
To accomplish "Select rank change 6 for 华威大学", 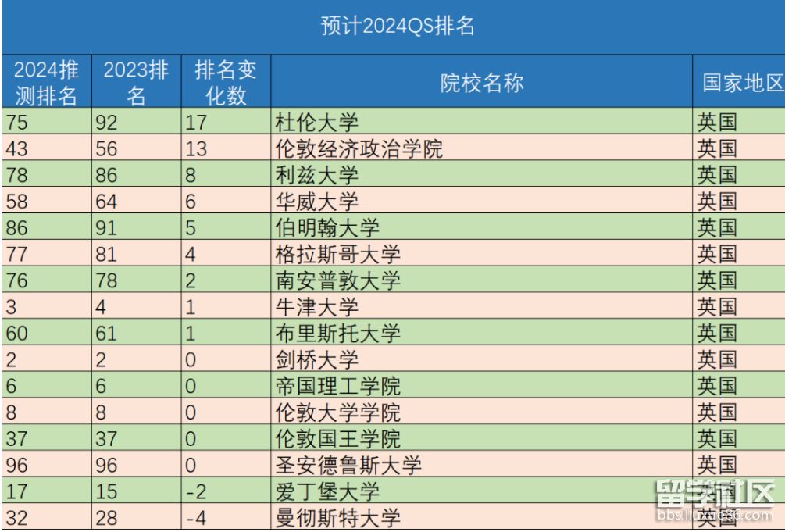I will 191,202.
